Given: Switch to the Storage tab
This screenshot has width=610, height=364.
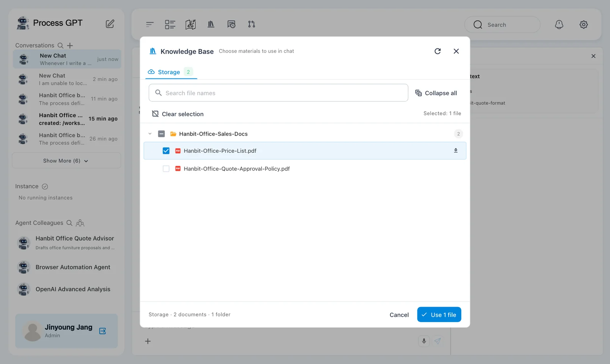Looking at the screenshot, I should (171, 72).
